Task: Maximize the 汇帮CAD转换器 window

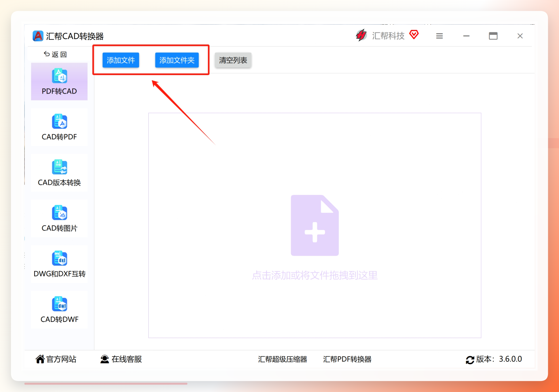Action: point(493,36)
